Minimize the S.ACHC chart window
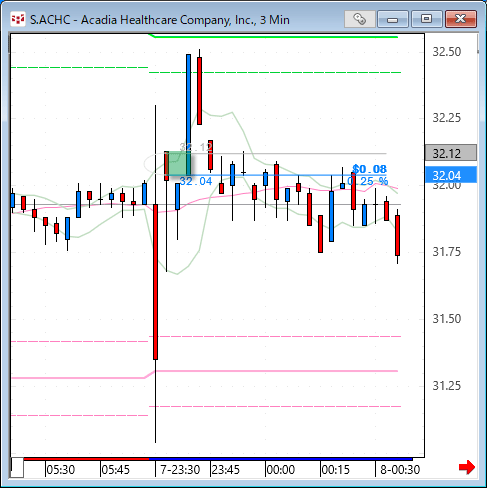This screenshot has height=488, width=487. click(393, 19)
